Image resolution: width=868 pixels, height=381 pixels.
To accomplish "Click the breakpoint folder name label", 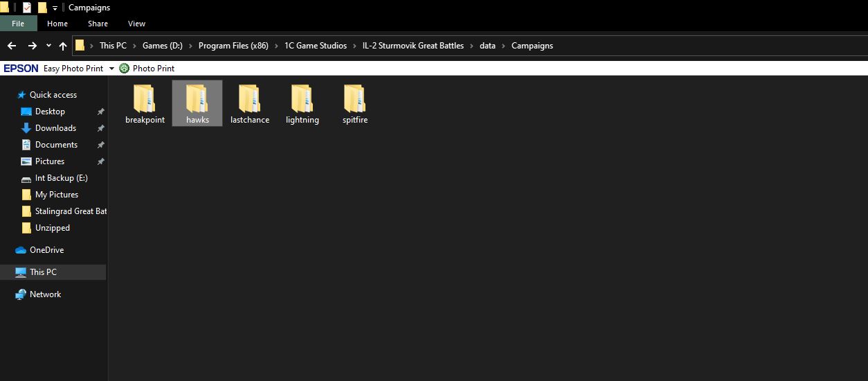I will pos(145,120).
